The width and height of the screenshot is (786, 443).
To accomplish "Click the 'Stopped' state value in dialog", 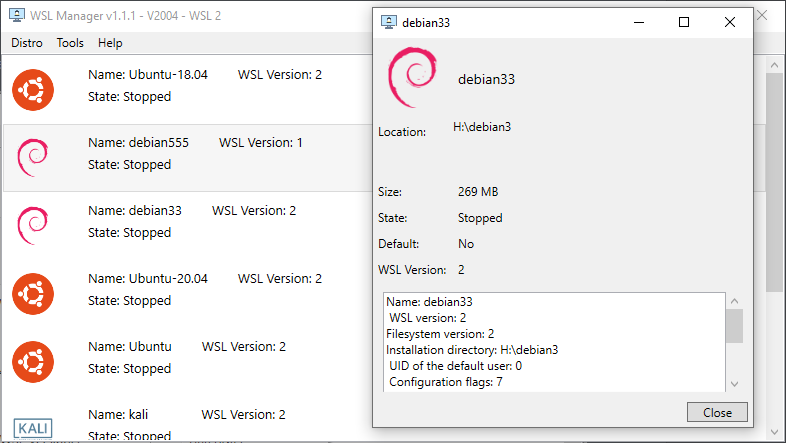I will [x=480, y=218].
